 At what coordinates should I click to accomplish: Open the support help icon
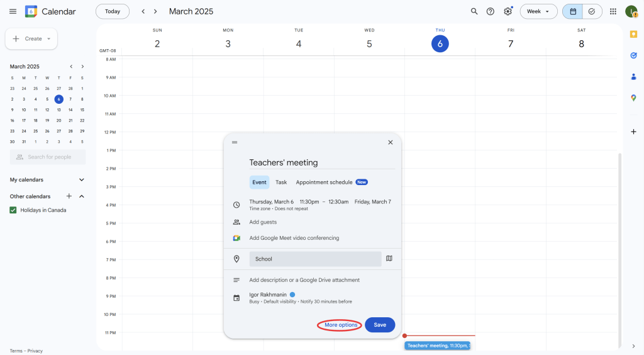491,11
